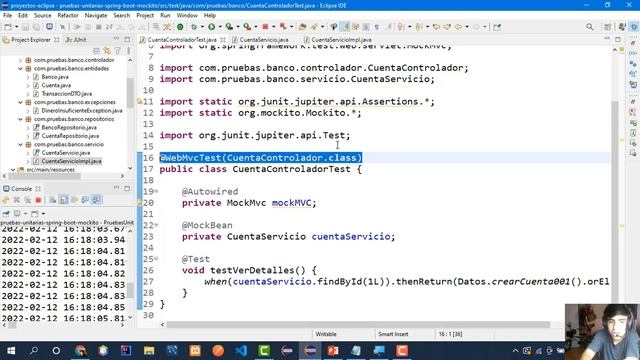The height and width of the screenshot is (360, 640).
Task: Toggle Mark Occurrences in the toolbar
Action: (346, 27)
